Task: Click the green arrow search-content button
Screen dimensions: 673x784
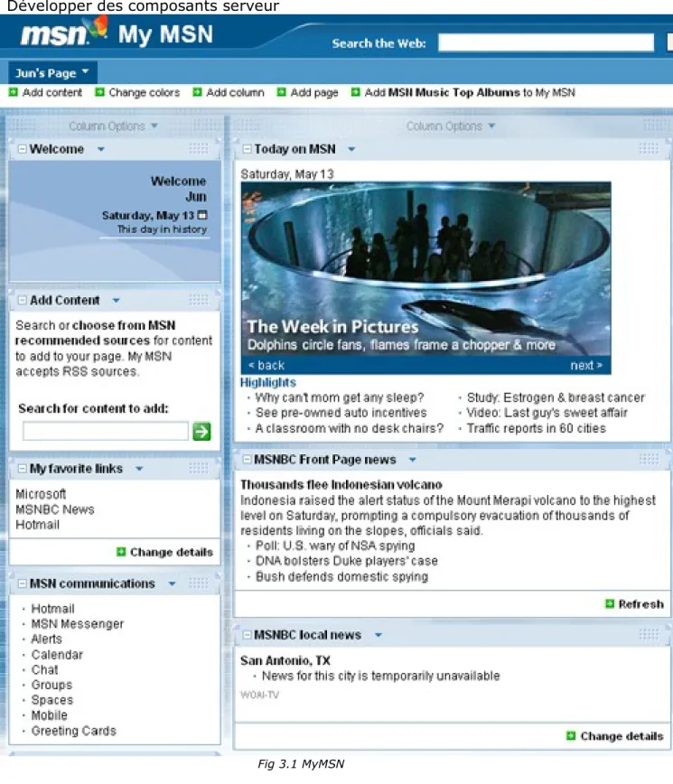Action: pos(201,431)
